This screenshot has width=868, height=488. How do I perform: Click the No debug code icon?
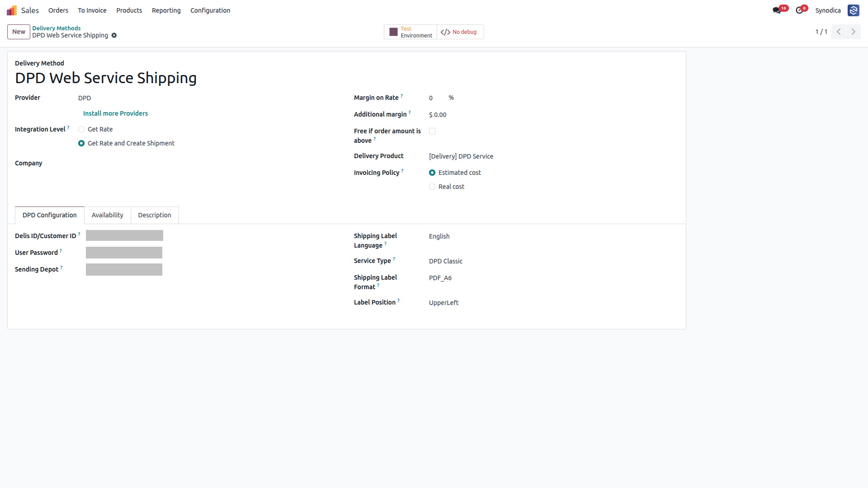[x=445, y=32]
